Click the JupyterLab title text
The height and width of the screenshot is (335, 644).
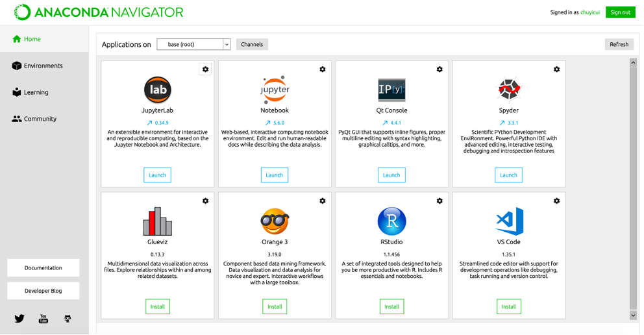tap(158, 110)
